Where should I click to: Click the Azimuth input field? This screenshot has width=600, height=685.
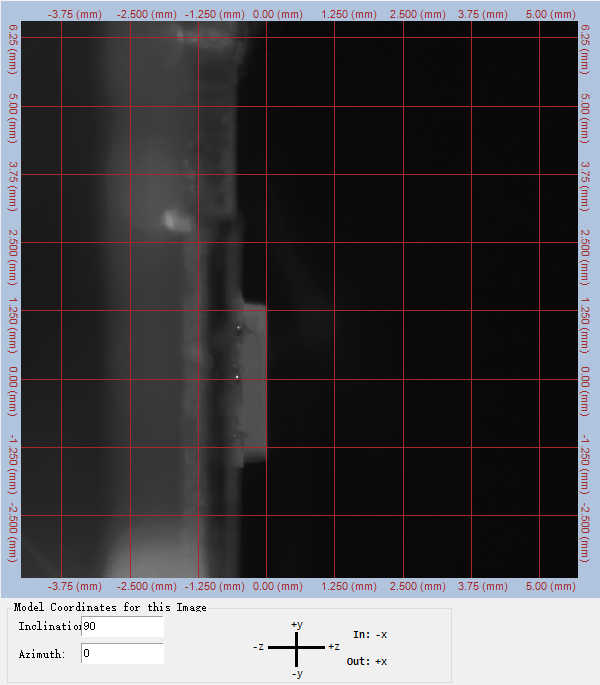[123, 653]
